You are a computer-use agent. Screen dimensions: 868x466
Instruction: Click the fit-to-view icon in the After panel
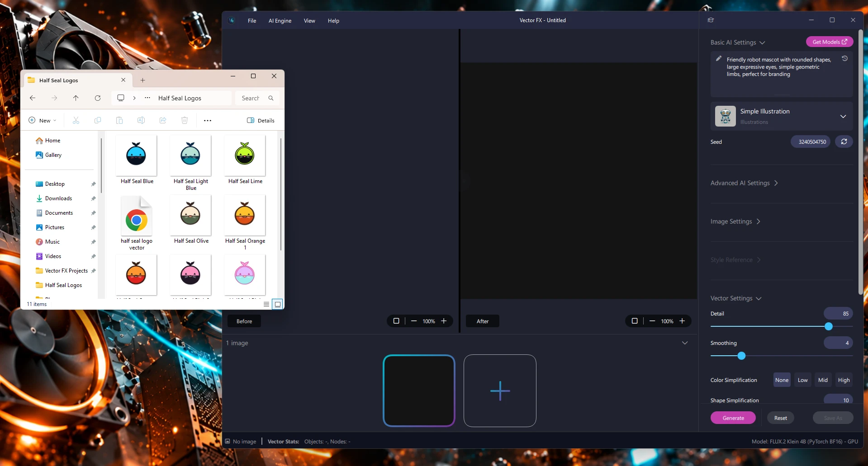[635, 321]
